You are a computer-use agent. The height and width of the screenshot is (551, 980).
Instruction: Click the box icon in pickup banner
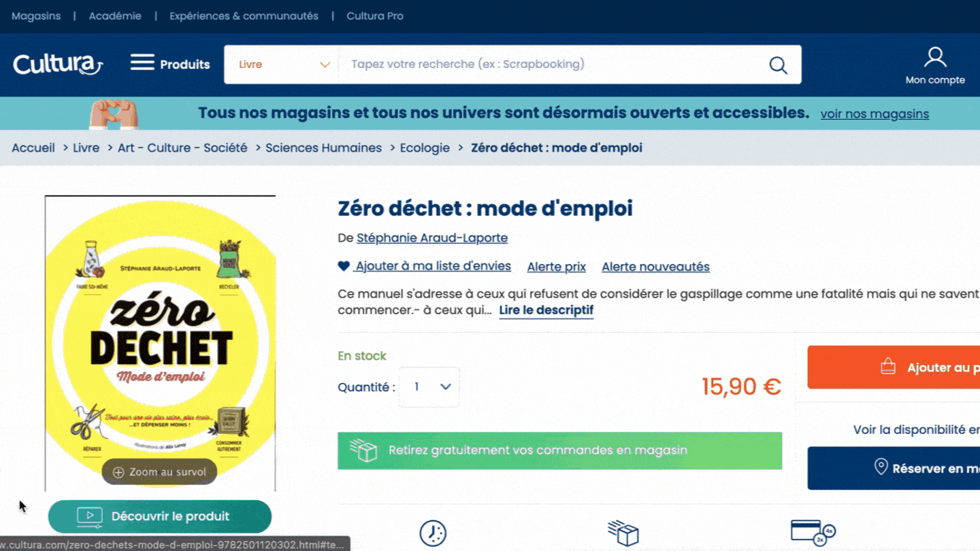click(363, 450)
